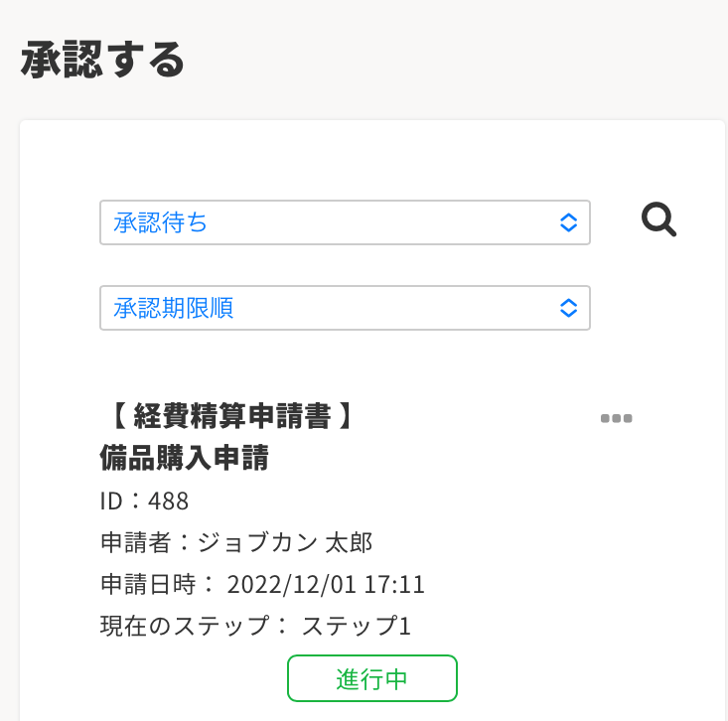The width and height of the screenshot is (728, 721).
Task: Open the 承認期限順 sort dropdown
Action: pyautogui.click(x=345, y=308)
